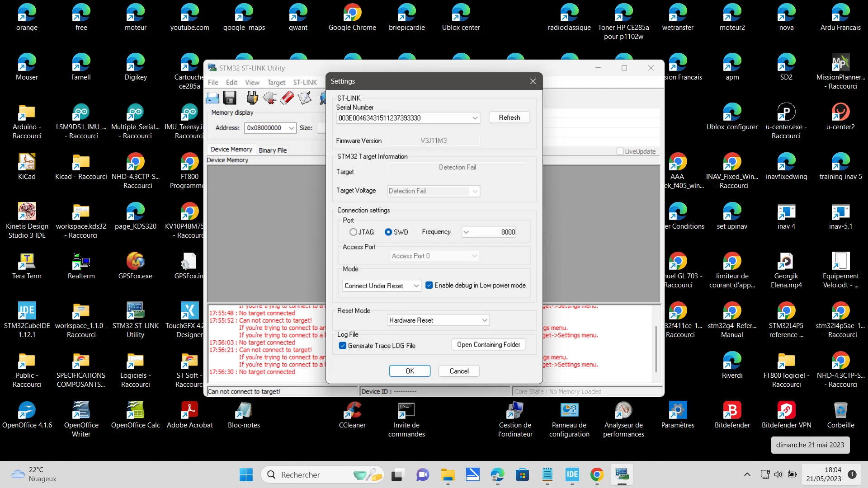Open the Target menu
The image size is (868, 488).
pyautogui.click(x=276, y=82)
